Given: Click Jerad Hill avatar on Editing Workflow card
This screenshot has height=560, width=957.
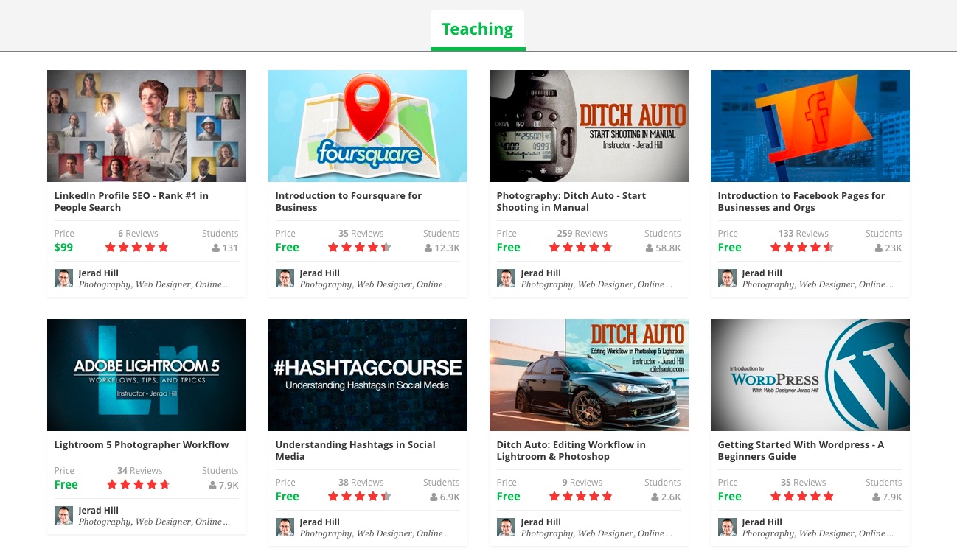Looking at the screenshot, I should click(x=506, y=527).
